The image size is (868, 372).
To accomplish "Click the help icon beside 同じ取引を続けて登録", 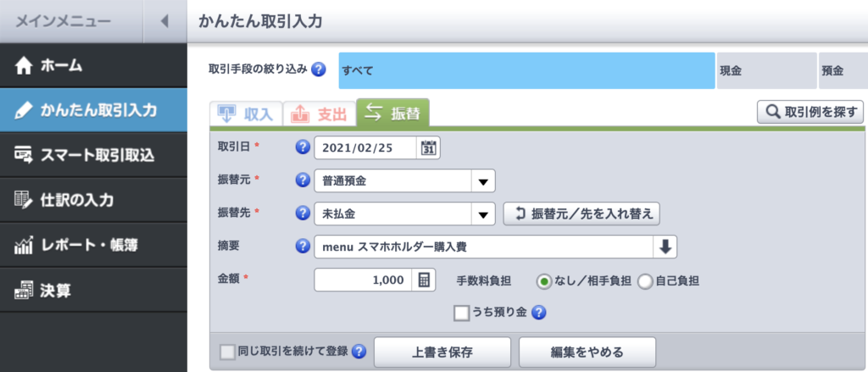I will (359, 352).
